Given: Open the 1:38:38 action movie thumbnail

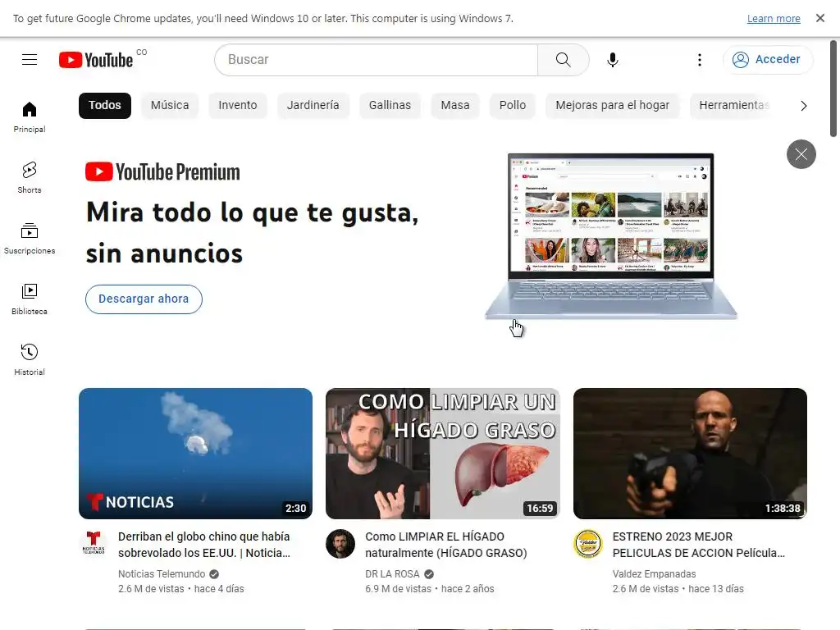Looking at the screenshot, I should [x=690, y=454].
